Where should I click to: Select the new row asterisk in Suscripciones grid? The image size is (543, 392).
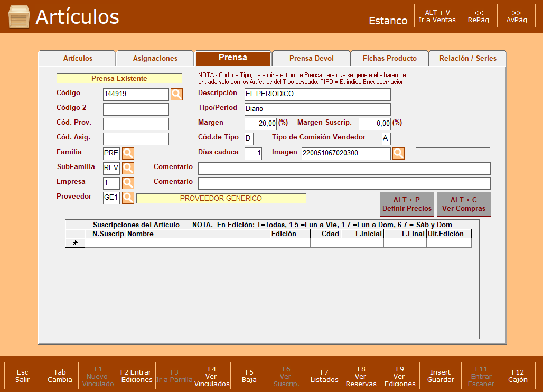(75, 242)
